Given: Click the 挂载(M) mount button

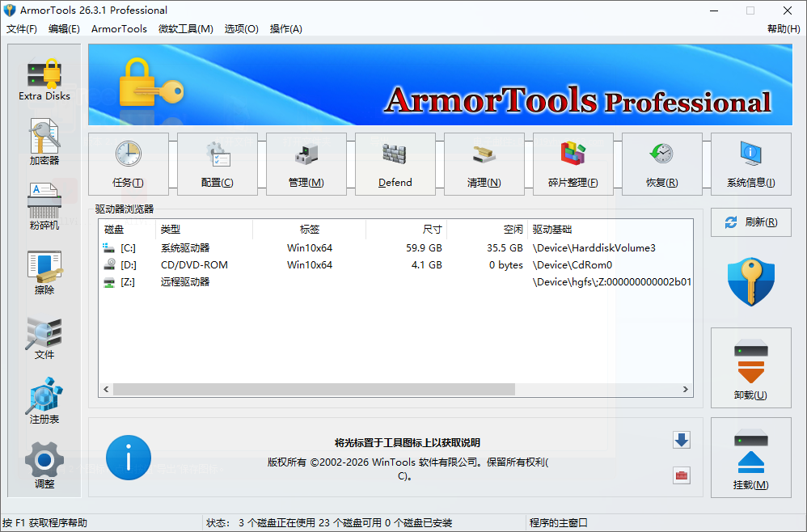Looking at the screenshot, I should 751,458.
